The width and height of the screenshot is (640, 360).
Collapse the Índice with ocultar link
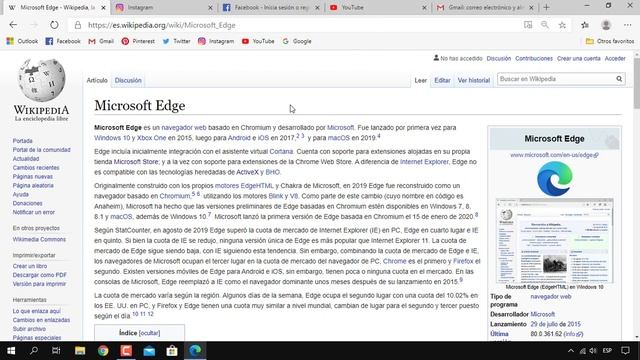click(149, 333)
